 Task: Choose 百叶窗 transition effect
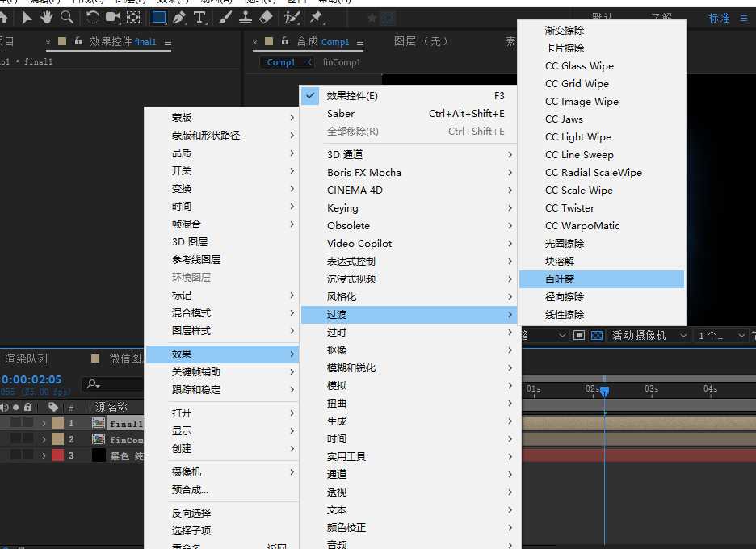[x=602, y=279]
